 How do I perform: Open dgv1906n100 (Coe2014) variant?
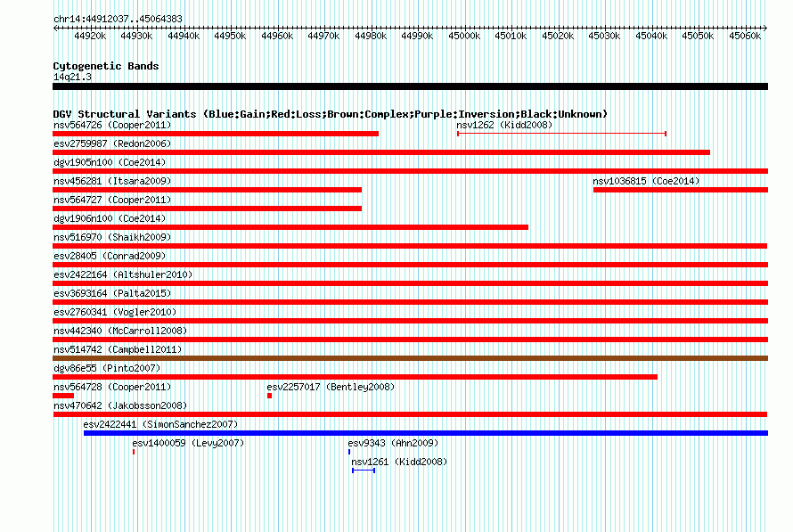click(x=110, y=218)
